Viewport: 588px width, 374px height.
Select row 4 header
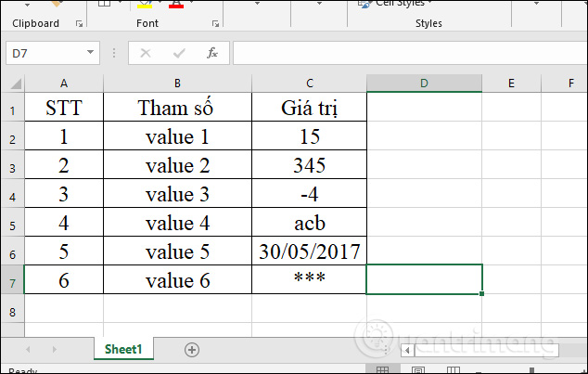click(12, 194)
